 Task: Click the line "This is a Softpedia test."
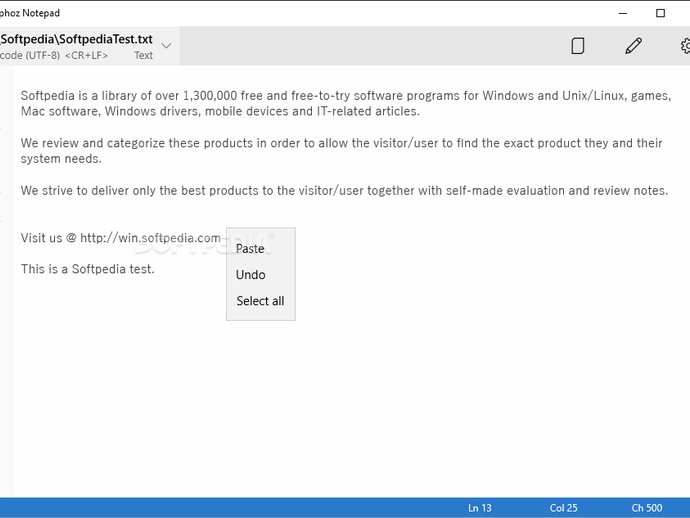point(88,269)
